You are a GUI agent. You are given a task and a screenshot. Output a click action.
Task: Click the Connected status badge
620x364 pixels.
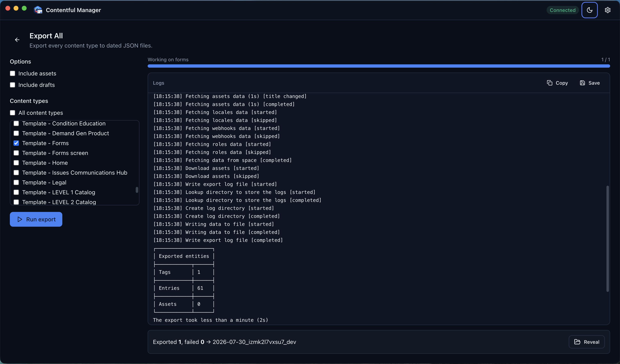tap(562, 10)
